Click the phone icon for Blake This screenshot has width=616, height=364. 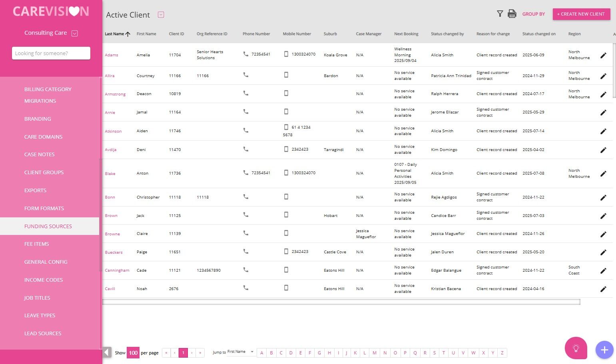pos(246,173)
